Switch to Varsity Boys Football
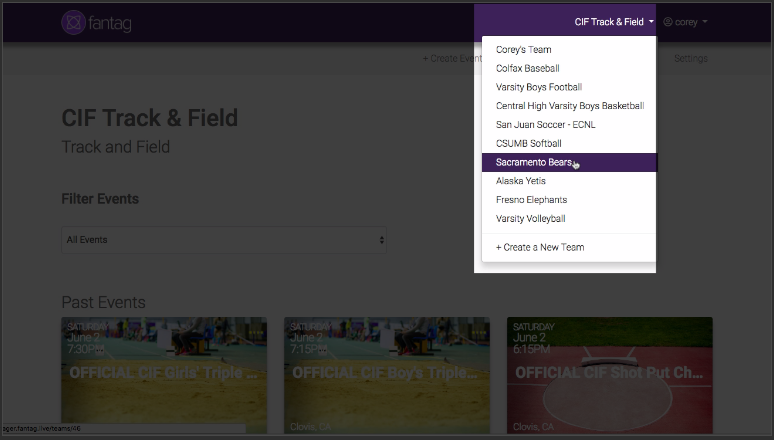The width and height of the screenshot is (774, 440). [569, 87]
